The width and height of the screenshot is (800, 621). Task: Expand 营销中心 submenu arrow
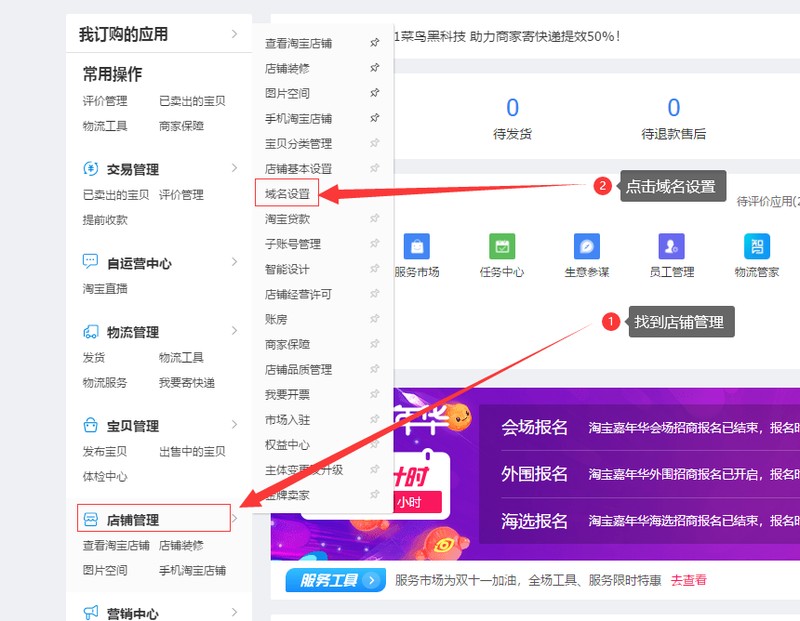(x=234, y=612)
